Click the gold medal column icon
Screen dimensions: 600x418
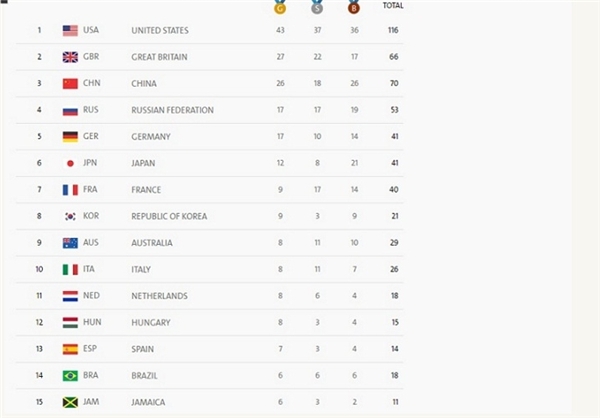click(280, 7)
